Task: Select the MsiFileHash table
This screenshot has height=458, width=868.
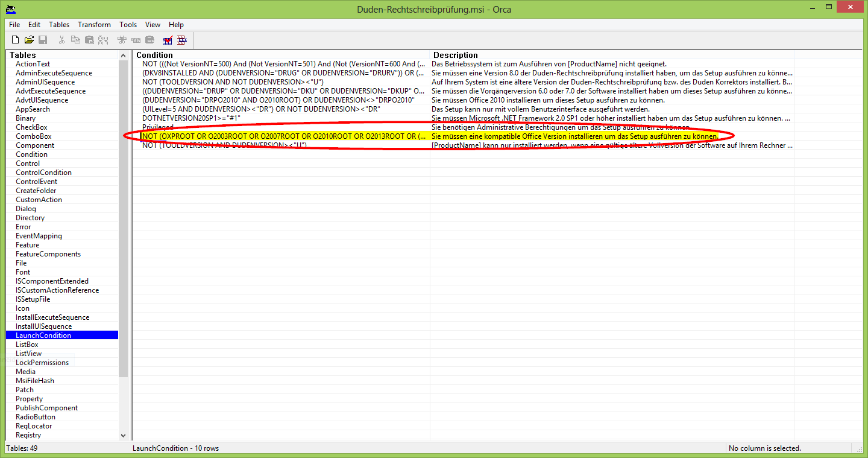Action: click(35, 381)
